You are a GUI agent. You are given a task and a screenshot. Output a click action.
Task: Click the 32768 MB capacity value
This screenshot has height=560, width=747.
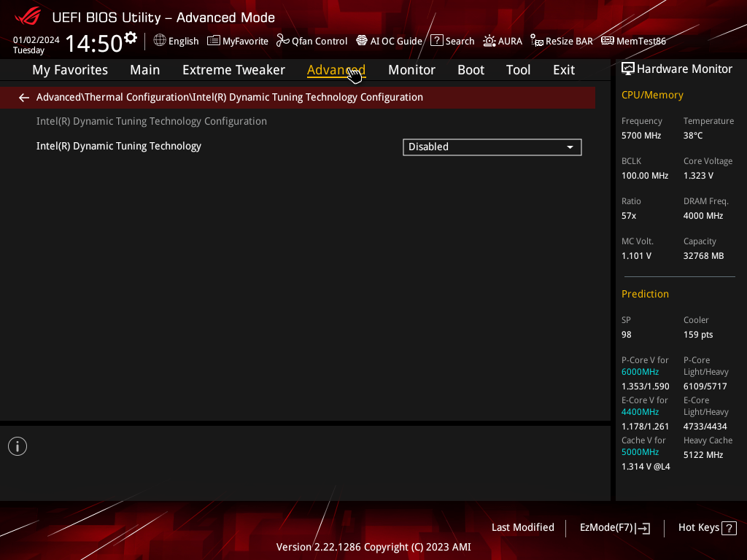coord(703,256)
